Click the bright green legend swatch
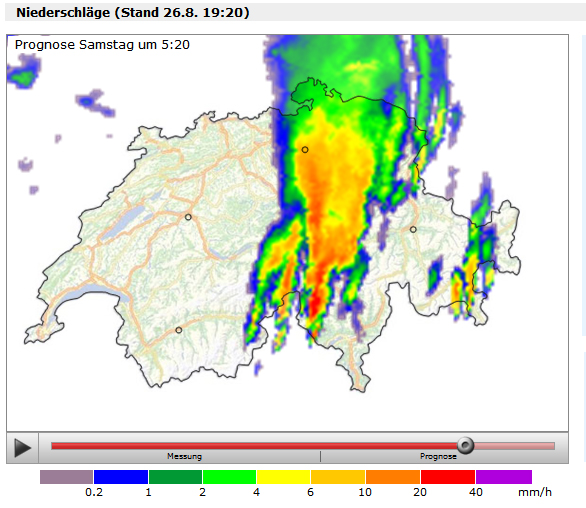Image resolution: width=586 pixels, height=508 pixels. pos(229,477)
